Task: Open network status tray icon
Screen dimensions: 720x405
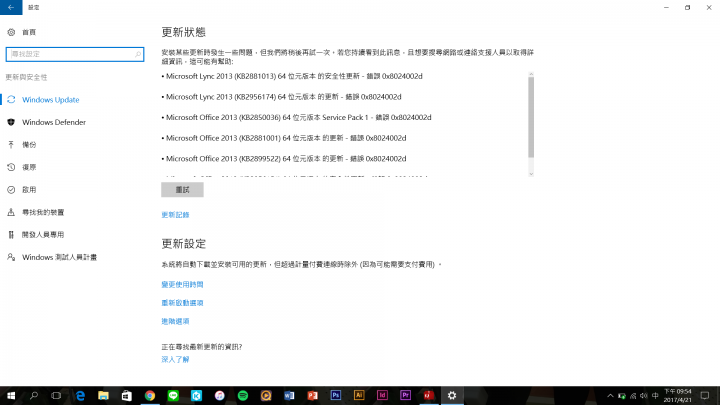Action: [x=633, y=396]
